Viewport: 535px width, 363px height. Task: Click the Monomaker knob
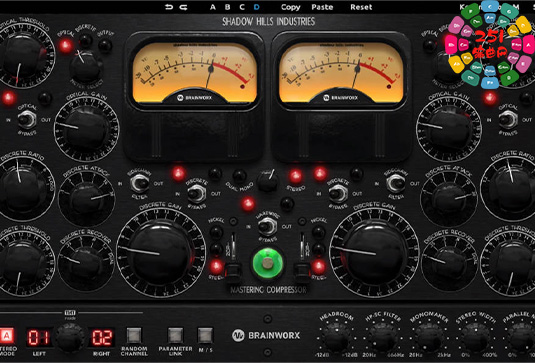point(429,337)
